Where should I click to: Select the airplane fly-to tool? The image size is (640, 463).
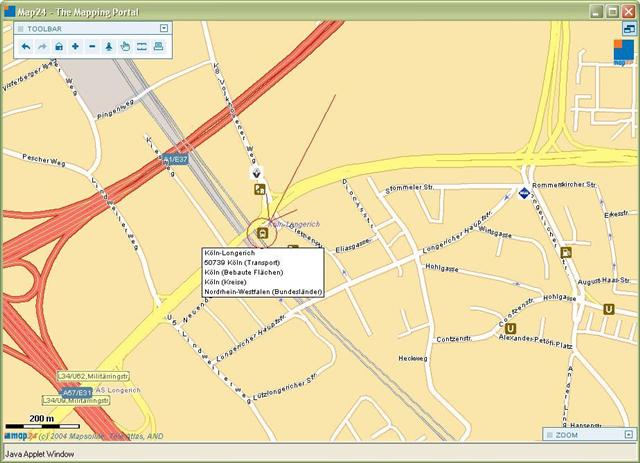(109, 47)
